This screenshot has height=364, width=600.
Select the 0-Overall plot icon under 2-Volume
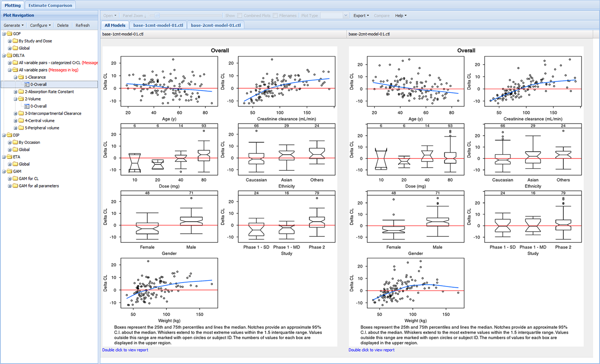click(x=27, y=106)
